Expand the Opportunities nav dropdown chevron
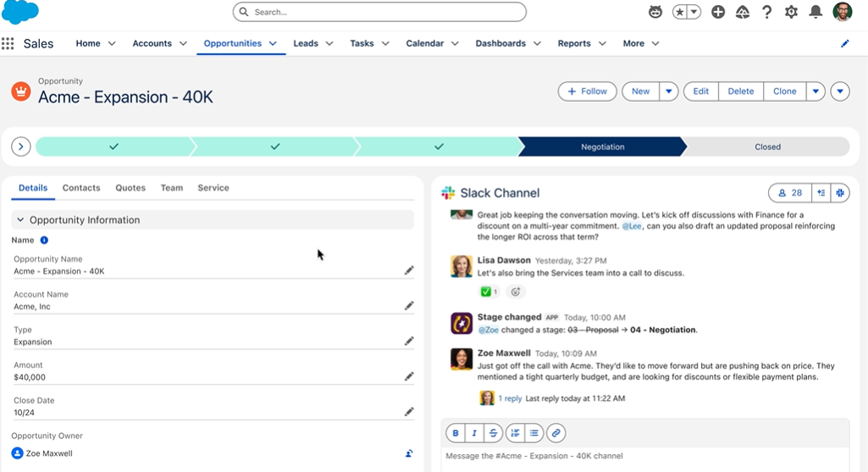The height and width of the screenshot is (472, 868). (273, 44)
